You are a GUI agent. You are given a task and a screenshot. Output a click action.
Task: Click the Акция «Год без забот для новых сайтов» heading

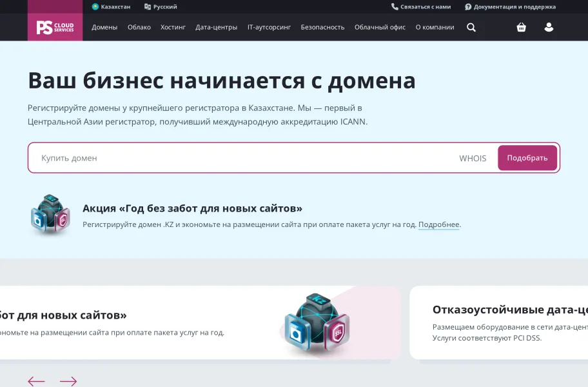coord(192,208)
